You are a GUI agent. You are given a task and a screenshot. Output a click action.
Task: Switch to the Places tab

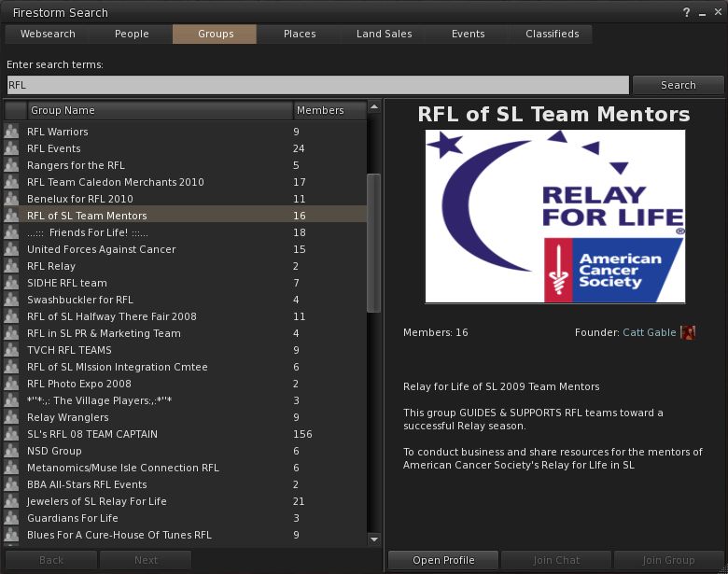point(300,34)
